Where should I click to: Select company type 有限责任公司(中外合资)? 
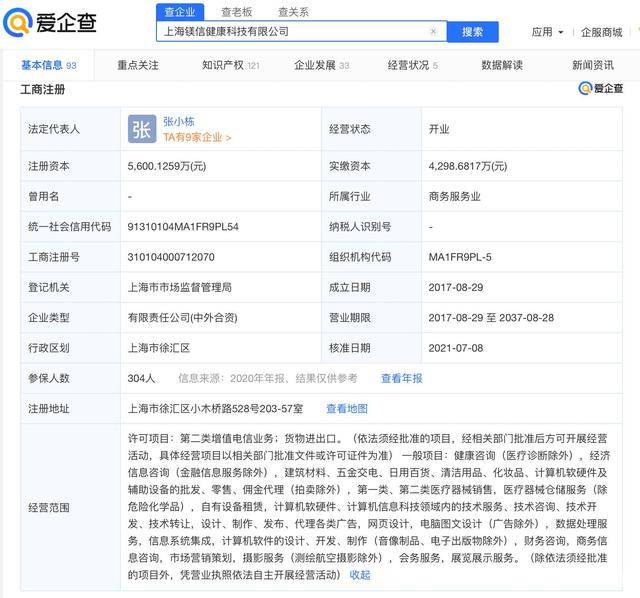(182, 318)
